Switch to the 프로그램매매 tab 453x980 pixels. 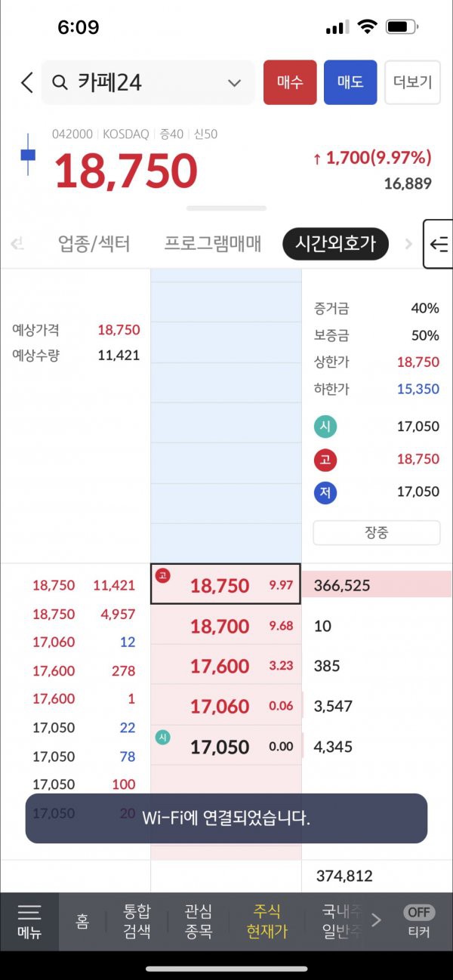pos(213,244)
